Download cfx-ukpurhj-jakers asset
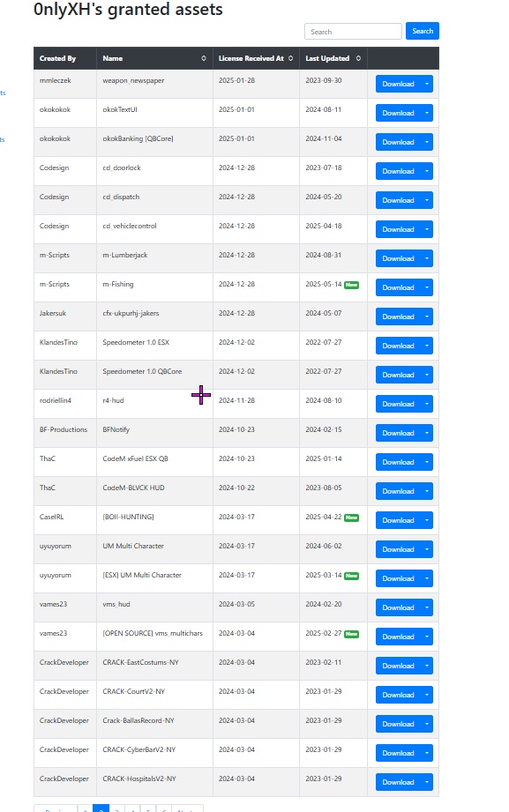The height and width of the screenshot is (812, 509). pyautogui.click(x=398, y=317)
